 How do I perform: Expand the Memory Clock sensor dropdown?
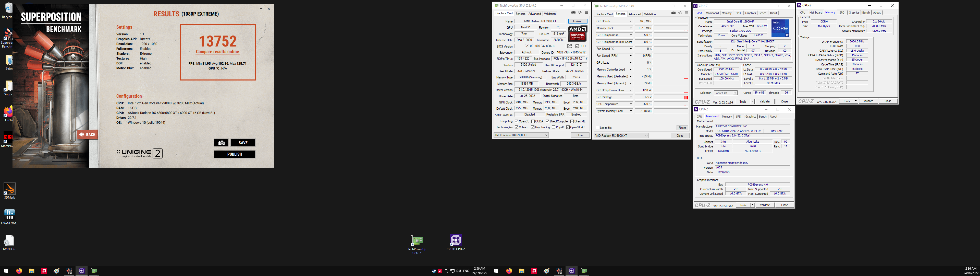(631, 28)
